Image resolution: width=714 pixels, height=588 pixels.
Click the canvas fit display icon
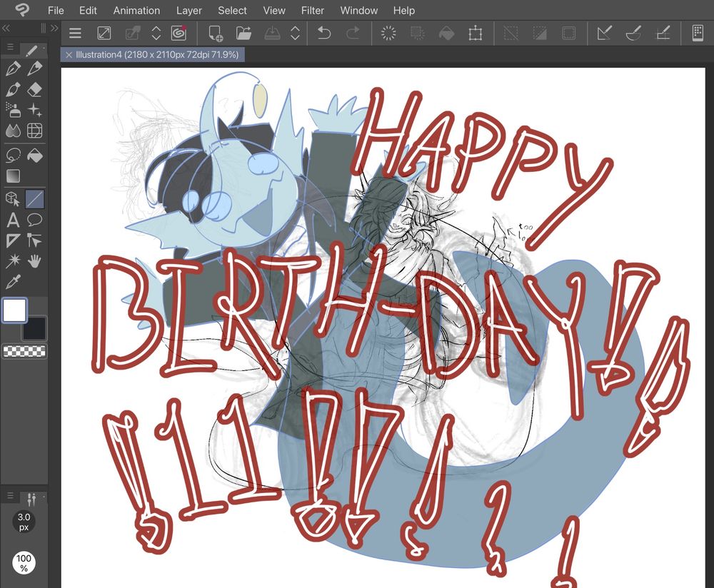[x=104, y=34]
